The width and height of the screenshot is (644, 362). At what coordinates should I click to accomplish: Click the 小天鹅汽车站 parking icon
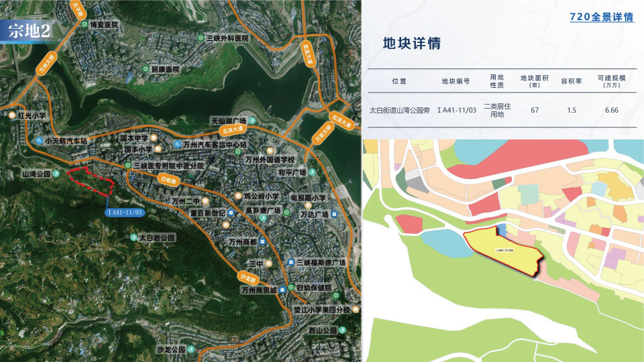click(x=40, y=141)
